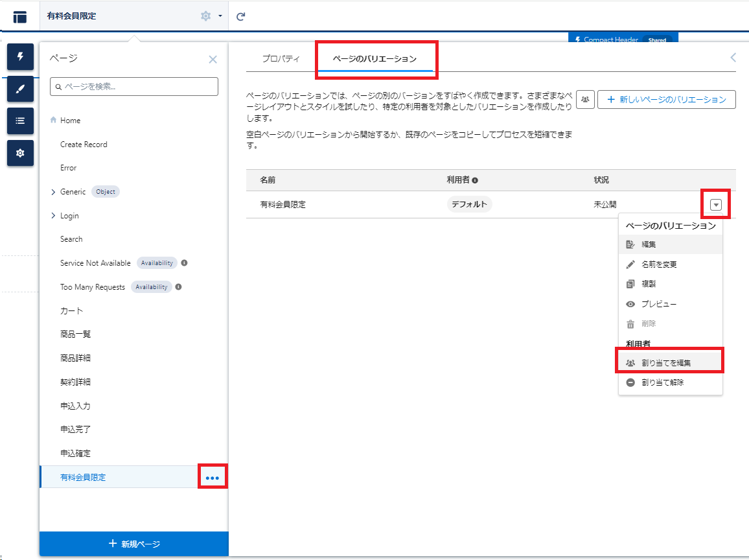Click the builder menu icon at top left
Screen dimensions: 749x560
point(20,16)
